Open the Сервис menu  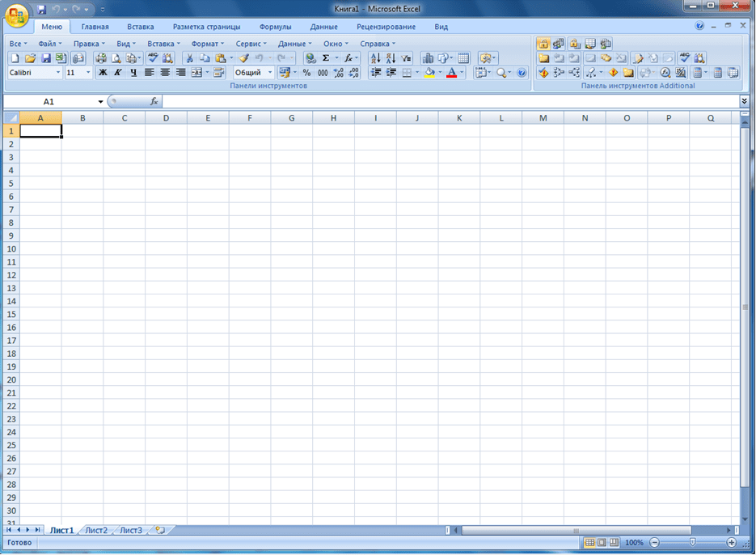tap(251, 44)
